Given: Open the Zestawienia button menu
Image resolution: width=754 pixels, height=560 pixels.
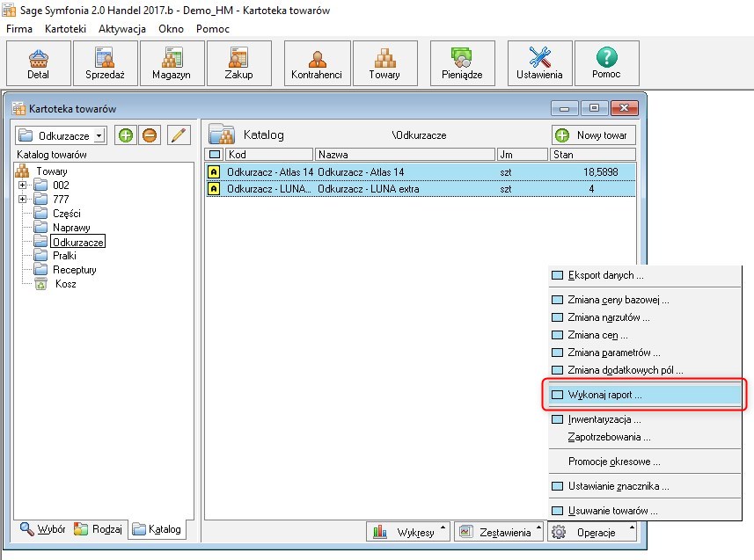Looking at the screenshot, I should point(498,532).
